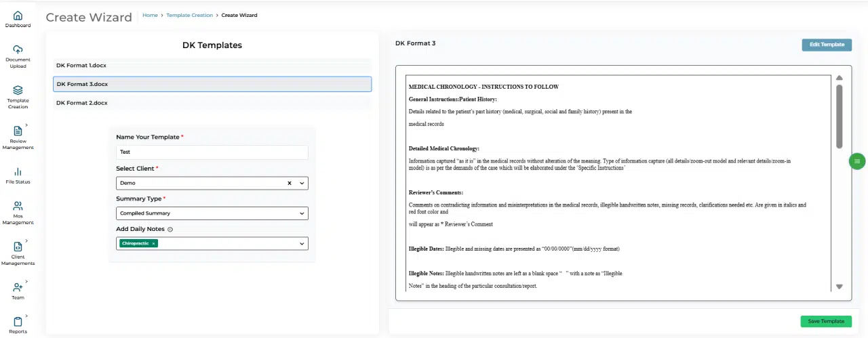
Task: Open File Status chart icon
Action: 18,171
